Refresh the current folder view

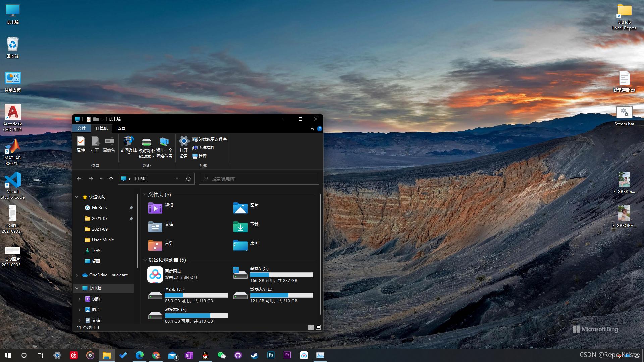point(188,179)
